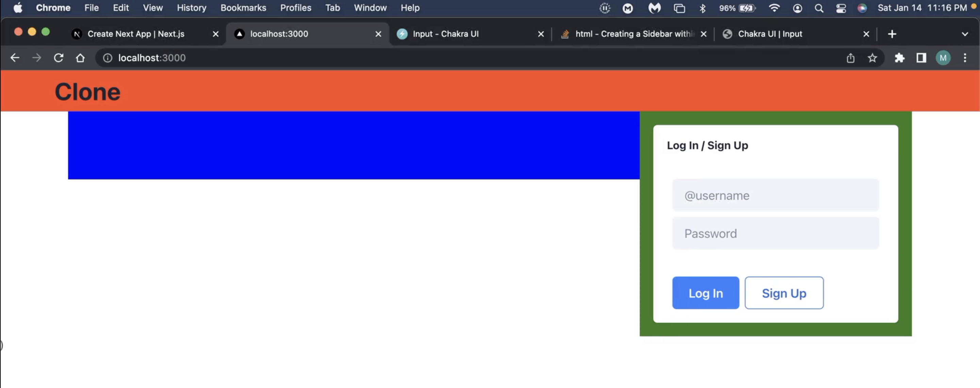Open Control Center toggles in menu bar

tap(841, 7)
